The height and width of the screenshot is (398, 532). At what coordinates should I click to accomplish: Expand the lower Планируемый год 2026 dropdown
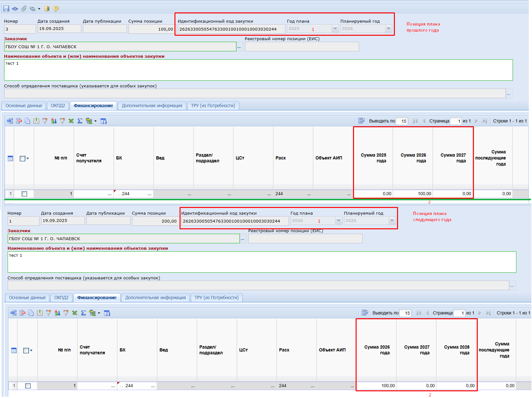tap(392, 221)
